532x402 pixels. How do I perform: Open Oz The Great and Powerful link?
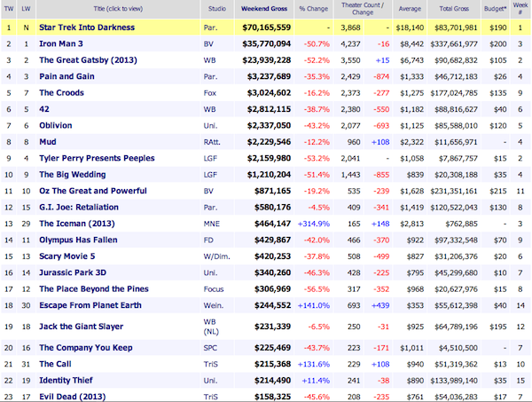click(93, 191)
